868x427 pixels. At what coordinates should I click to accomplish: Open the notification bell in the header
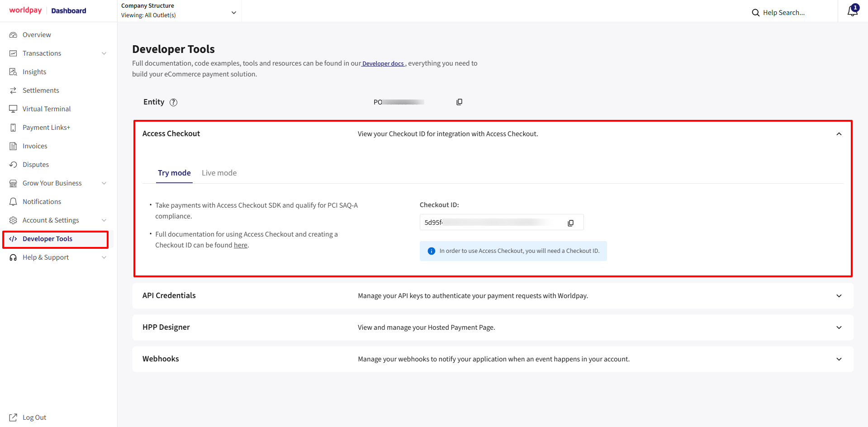853,10
